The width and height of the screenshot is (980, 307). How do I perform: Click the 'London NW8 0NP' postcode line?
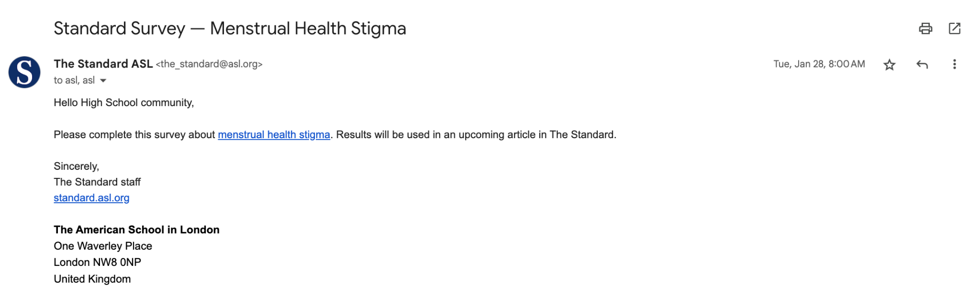pyautogui.click(x=97, y=263)
